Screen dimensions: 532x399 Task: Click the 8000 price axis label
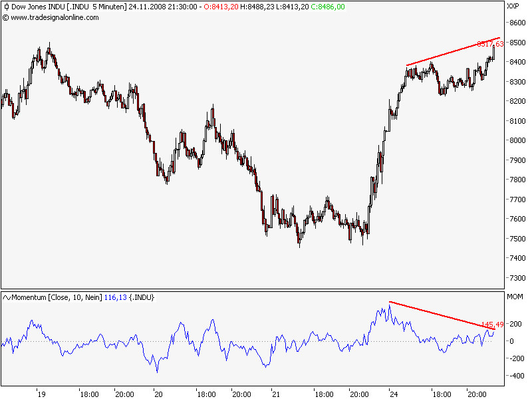[517, 140]
